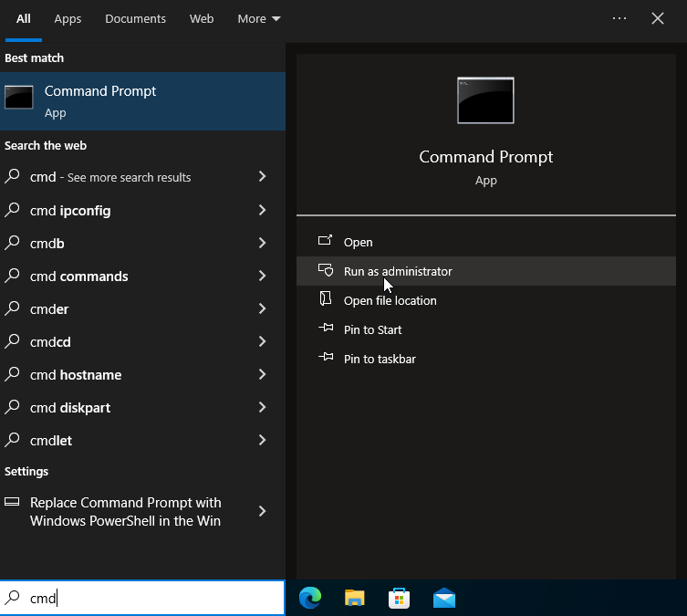687x616 pixels.
Task: Search the web for 'cmd diskpart'
Action: point(142,407)
